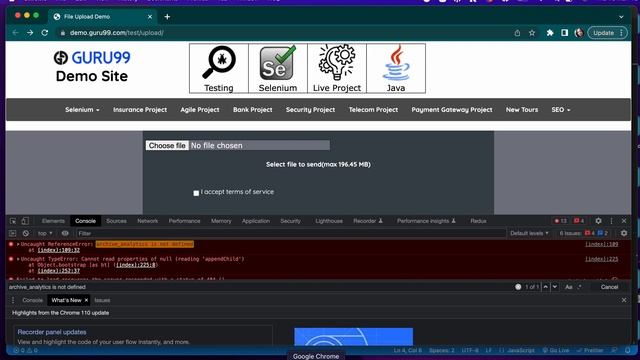Expand the Uncaught TypeError message
The height and width of the screenshot is (360, 640).
[18, 259]
